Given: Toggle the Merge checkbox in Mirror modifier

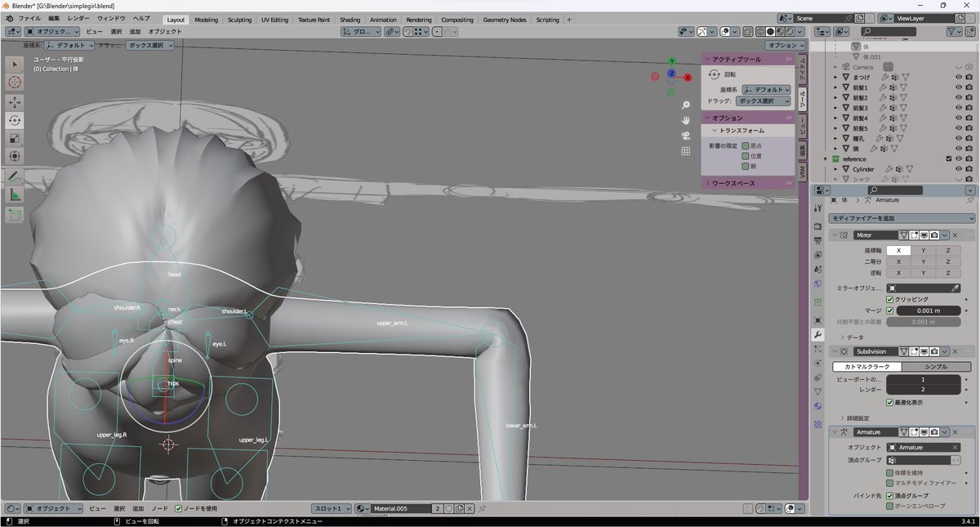Looking at the screenshot, I should [890, 310].
